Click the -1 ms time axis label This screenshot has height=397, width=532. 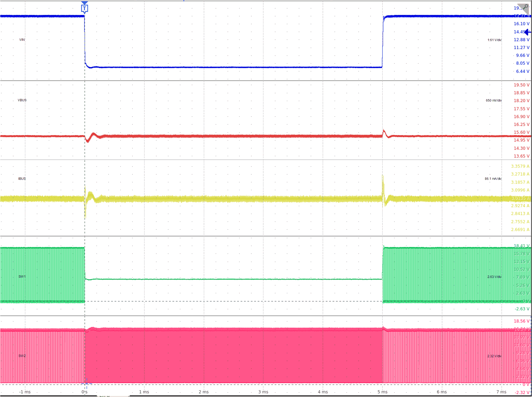point(25,392)
